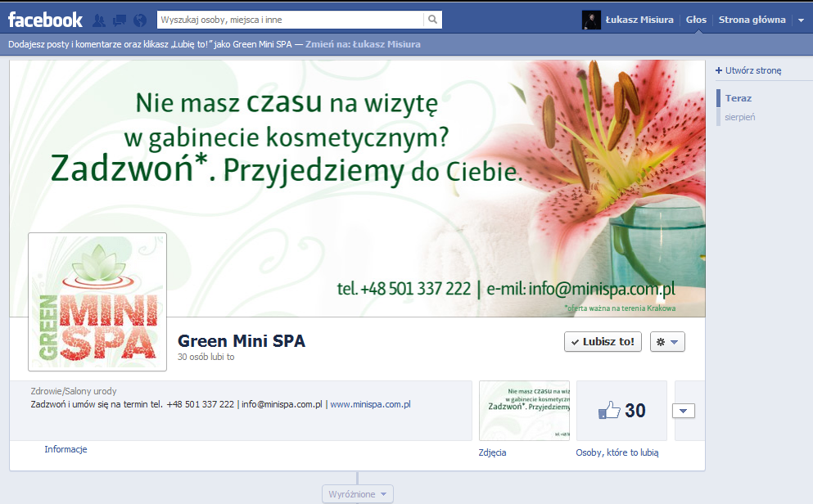This screenshot has height=504, width=813.
Task: Open the Wyróżnione filter dropdown
Action: point(357,494)
